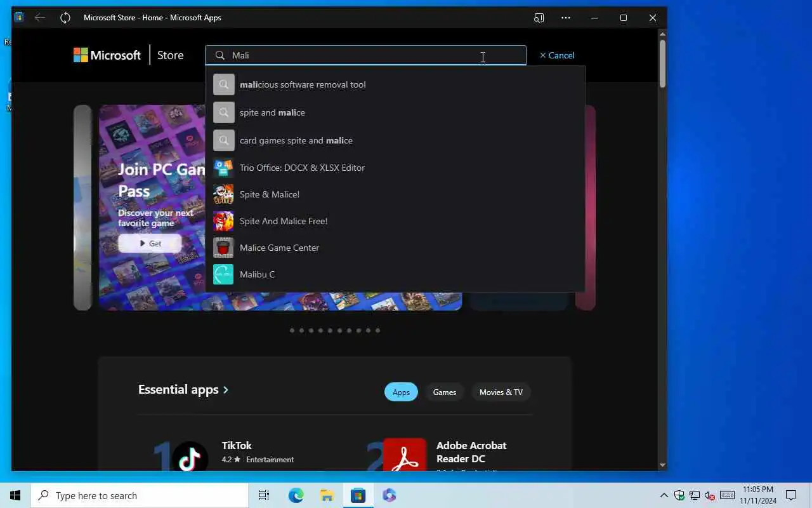Choose Spite And Malice Free! result
812x508 pixels.
pyautogui.click(x=395, y=221)
